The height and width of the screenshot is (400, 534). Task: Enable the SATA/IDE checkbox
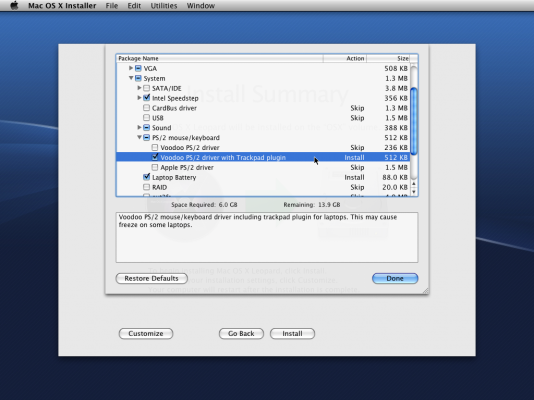[146, 88]
